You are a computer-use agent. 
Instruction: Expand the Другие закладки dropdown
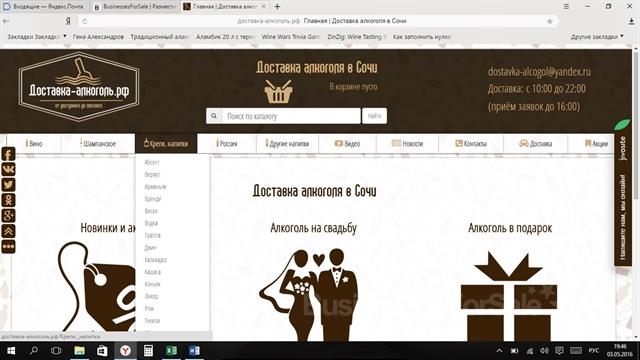(x=597, y=36)
